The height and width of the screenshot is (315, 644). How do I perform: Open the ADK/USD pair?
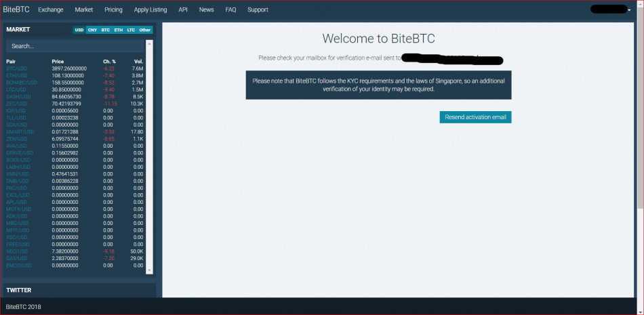point(16,216)
